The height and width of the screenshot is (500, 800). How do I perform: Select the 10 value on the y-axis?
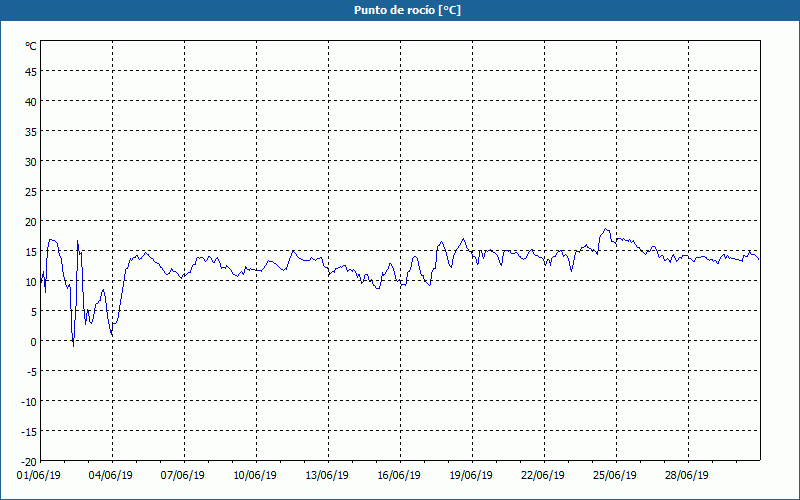pos(31,282)
